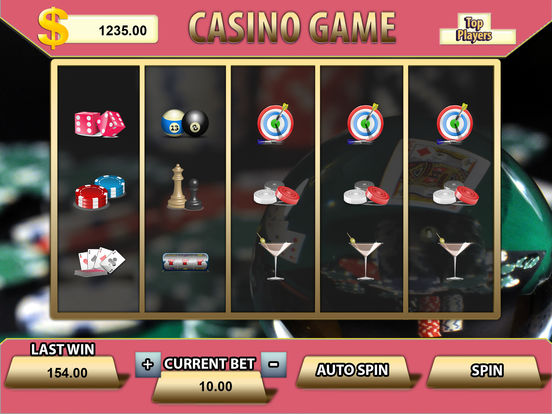Hit the Spin button
552x414 pixels.
pos(485,371)
